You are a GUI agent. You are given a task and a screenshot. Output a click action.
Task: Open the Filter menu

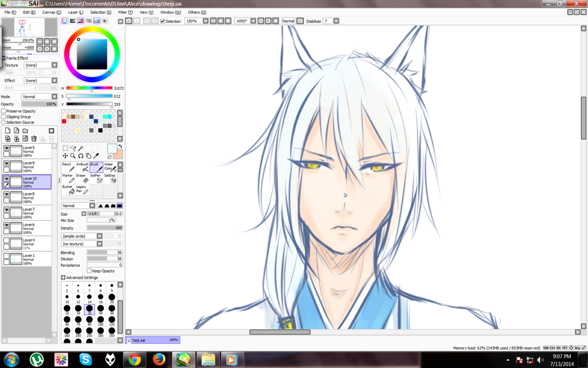[x=125, y=13]
